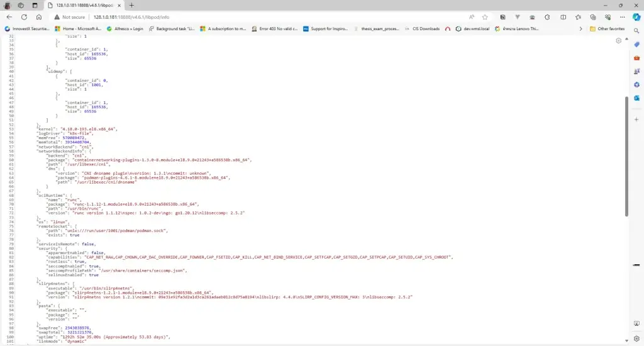The width and height of the screenshot is (644, 346).
Task: Open the workspaces icon
Action: tap(21, 5)
